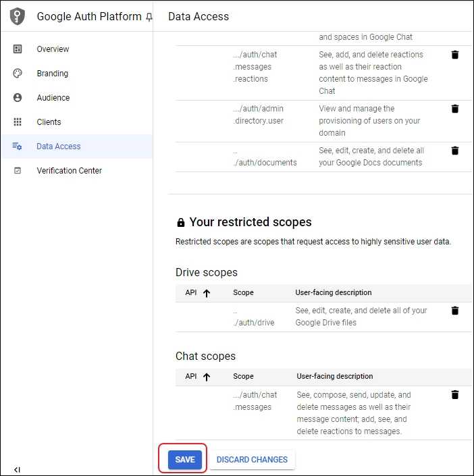Viewport: 474px width, 476px height.
Task: Click the lock icon beside restricted scopes
Action: click(x=181, y=223)
